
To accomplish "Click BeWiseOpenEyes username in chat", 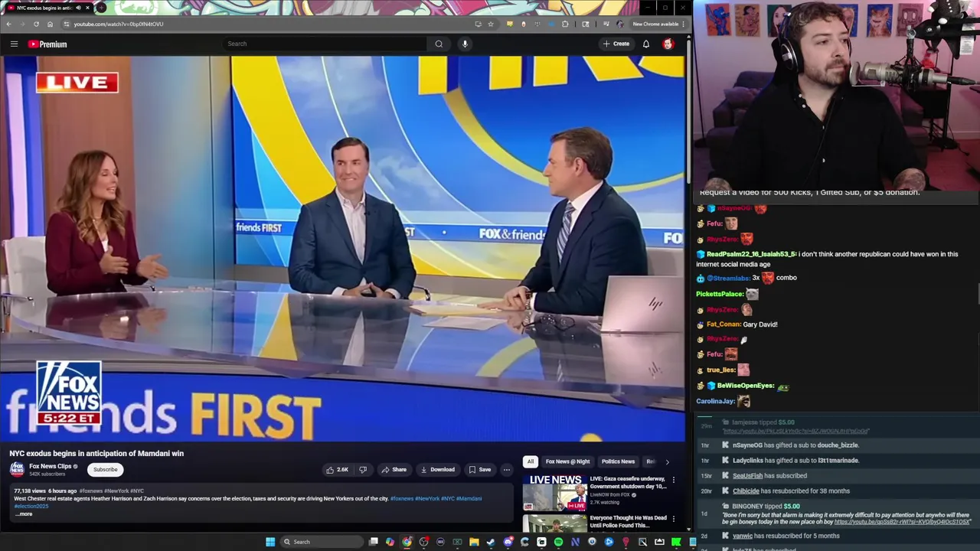I will 745,386.
